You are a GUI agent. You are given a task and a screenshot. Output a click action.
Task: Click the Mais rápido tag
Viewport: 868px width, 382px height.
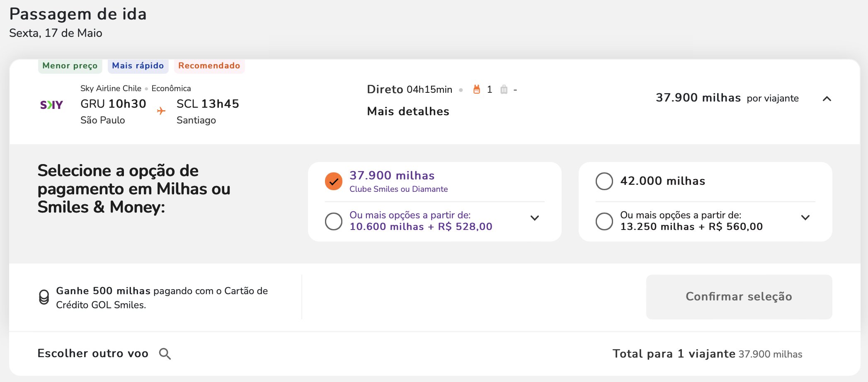tap(138, 66)
